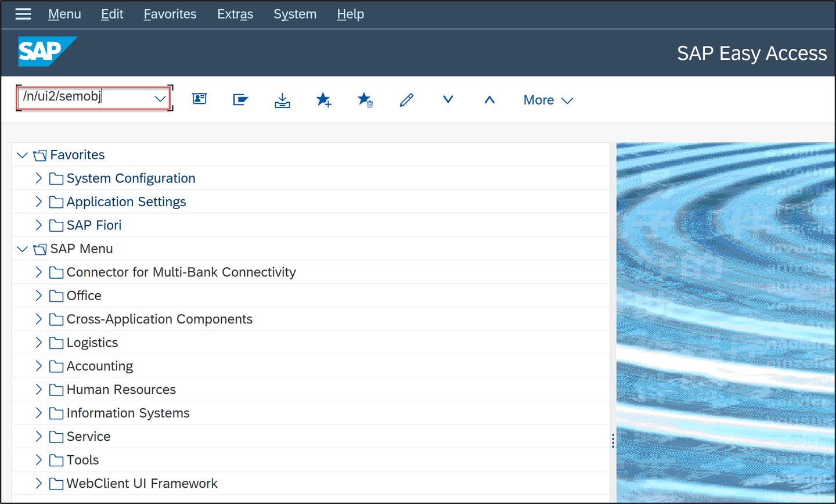
Task: Click the Tools folder icon
Action: [x=56, y=460]
